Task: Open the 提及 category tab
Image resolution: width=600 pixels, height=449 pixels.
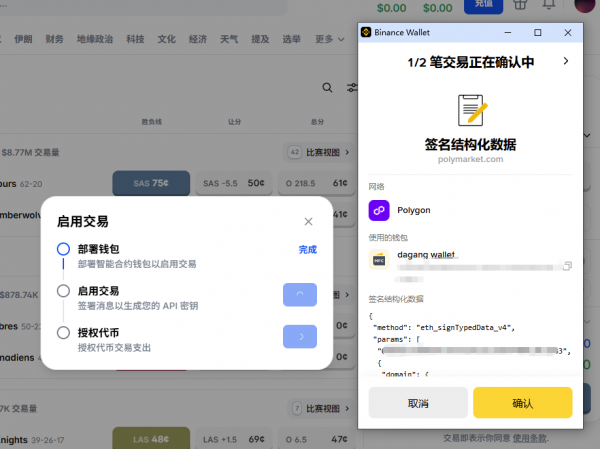Action: 260,39
